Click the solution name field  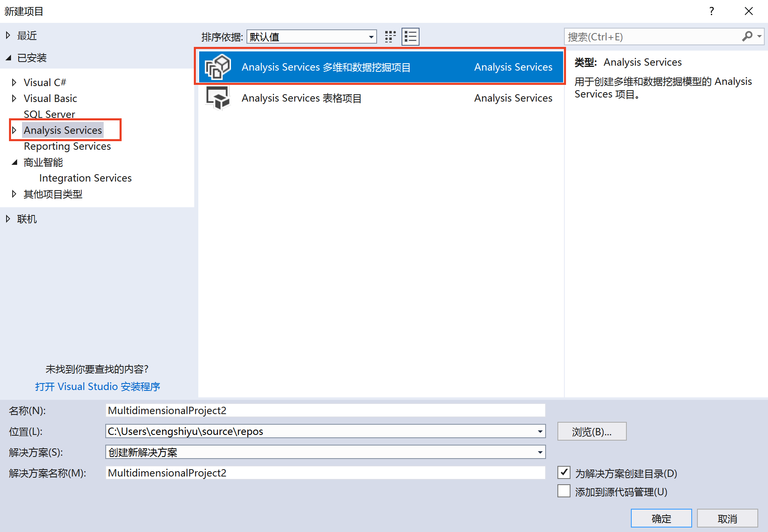click(325, 473)
